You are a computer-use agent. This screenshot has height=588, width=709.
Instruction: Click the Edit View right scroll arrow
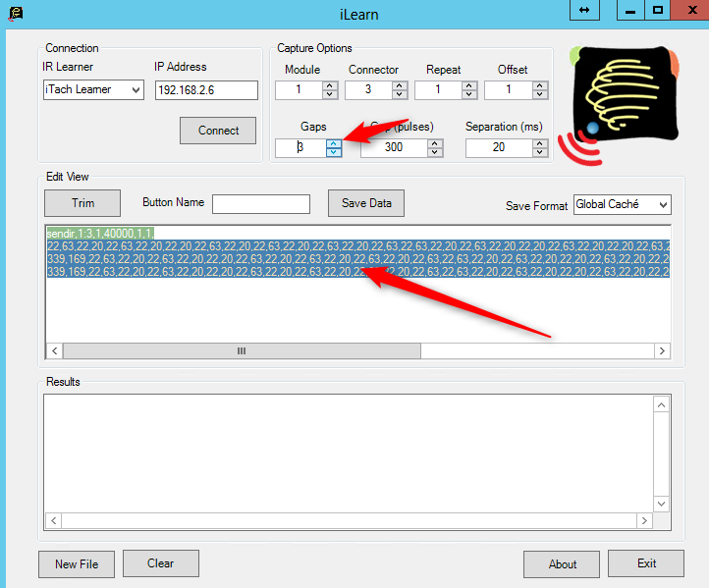(x=662, y=350)
